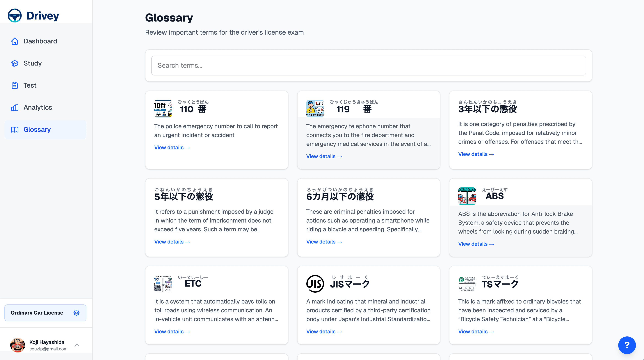
Task: Open license settings gear icon
Action: (77, 313)
